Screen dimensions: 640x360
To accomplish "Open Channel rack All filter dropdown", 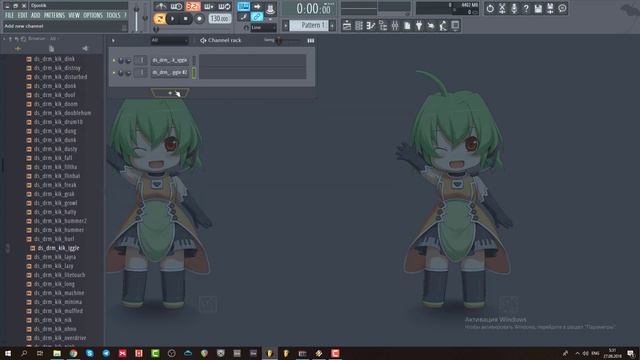I will [x=169, y=40].
